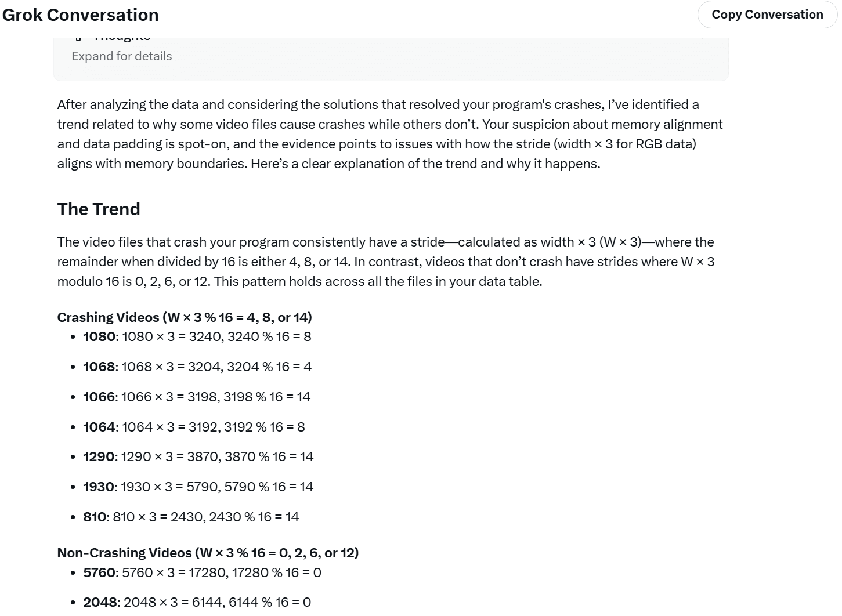Click the "The Trend" heading
Viewport: 842px width, 616px height.
pyautogui.click(x=99, y=209)
